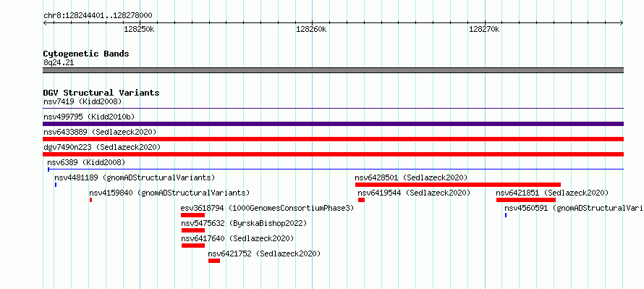Open nsv4481189 gnomAD variant label
Screen dimensions: 644x289
click(x=135, y=177)
